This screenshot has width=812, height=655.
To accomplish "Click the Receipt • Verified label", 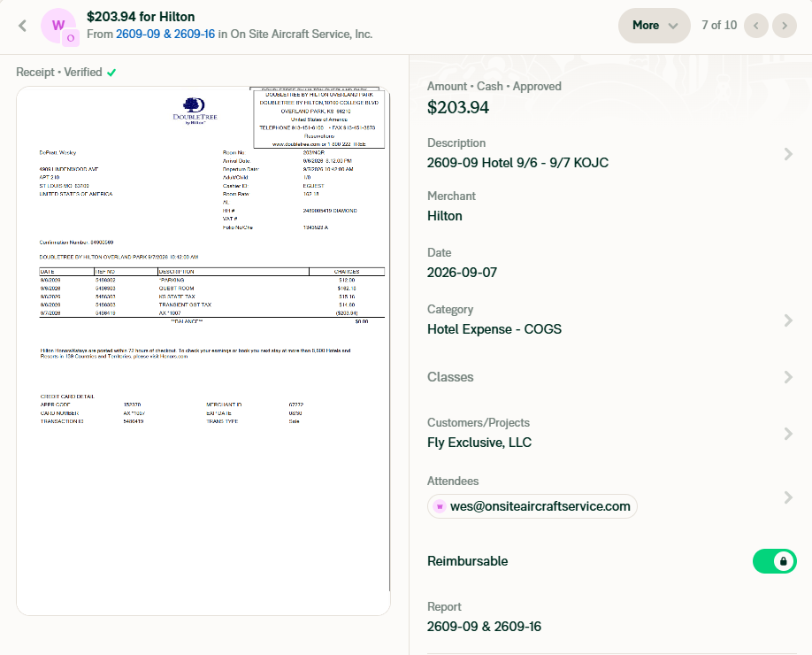I will point(59,72).
